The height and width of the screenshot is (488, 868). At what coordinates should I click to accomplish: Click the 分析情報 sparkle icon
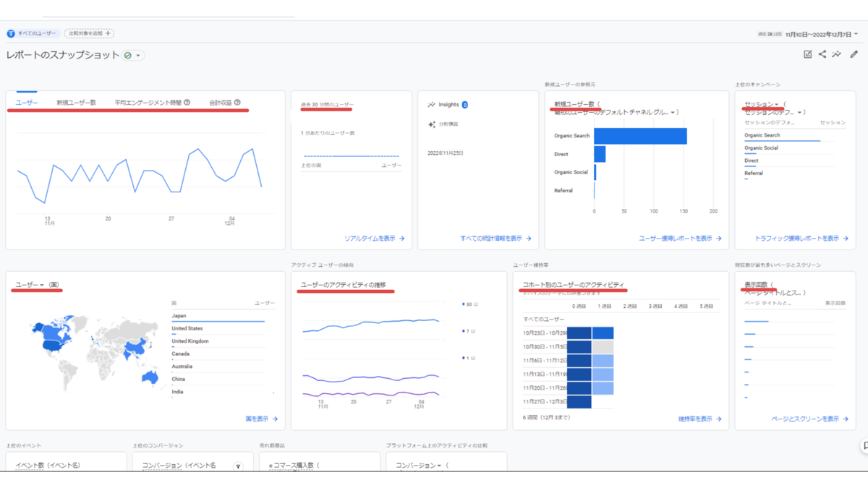tap(432, 124)
